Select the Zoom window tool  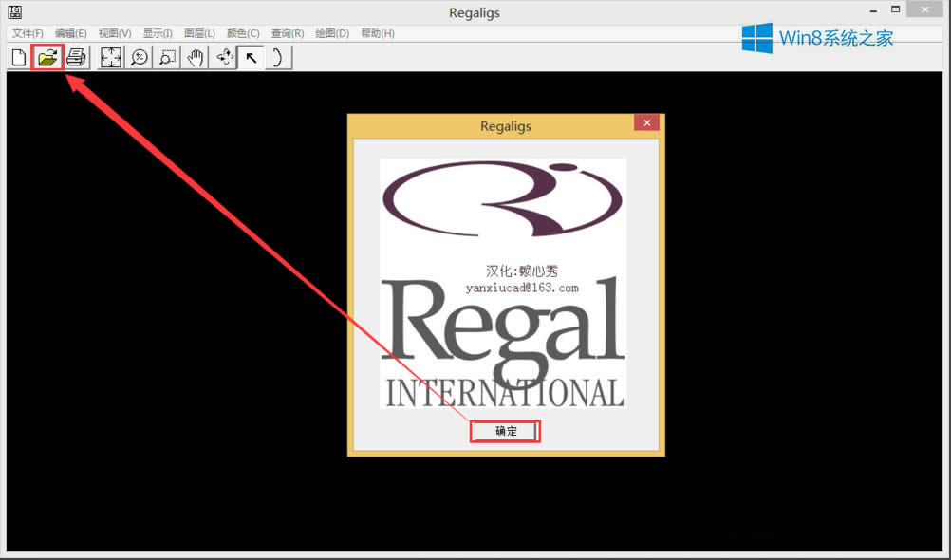tap(167, 58)
